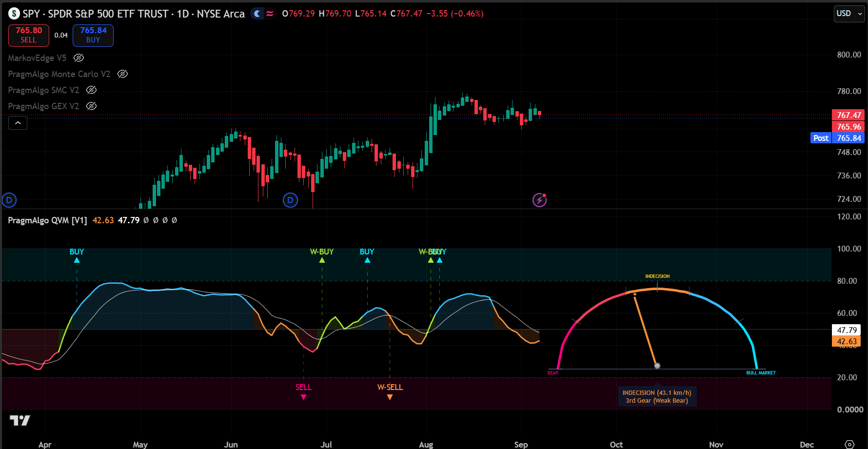Click the purple lightning event marker
The image size is (868, 449).
pos(539,200)
